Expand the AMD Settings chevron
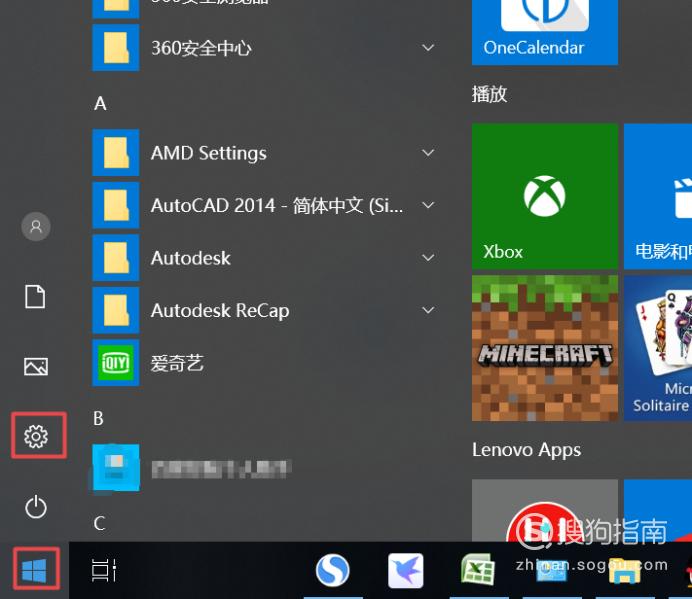This screenshot has height=599, width=692. [x=428, y=153]
